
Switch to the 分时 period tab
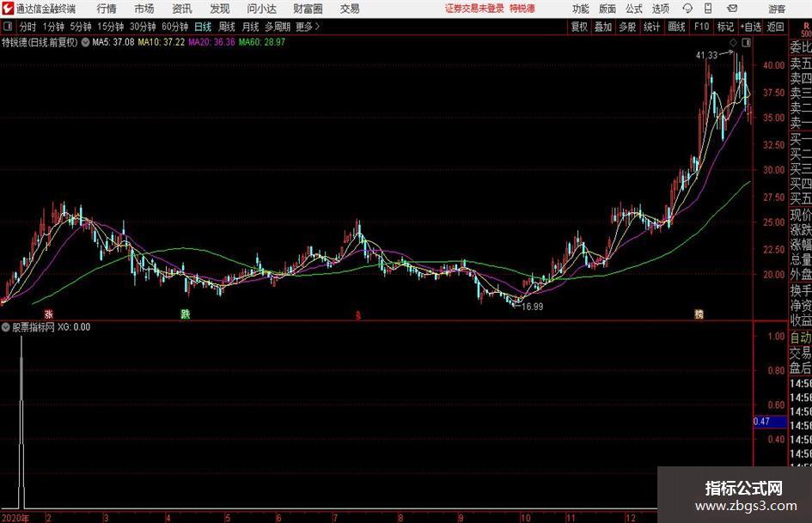27,27
